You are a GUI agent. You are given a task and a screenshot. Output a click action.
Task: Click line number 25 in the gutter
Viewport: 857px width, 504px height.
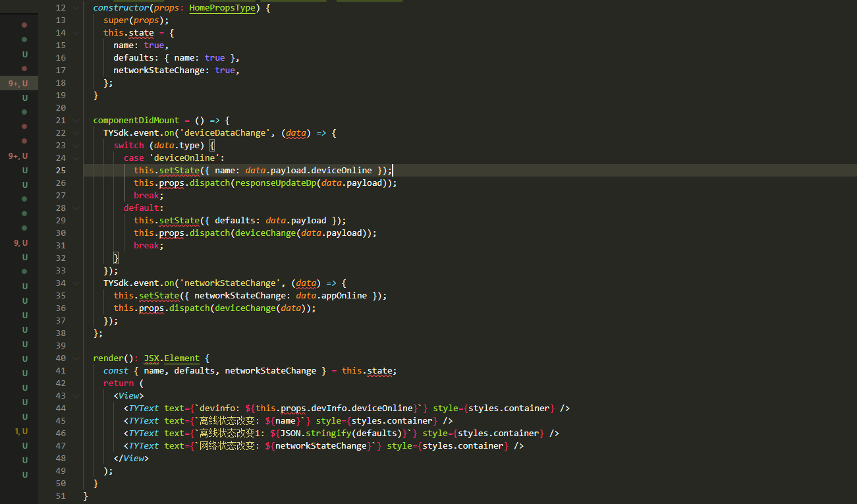61,171
